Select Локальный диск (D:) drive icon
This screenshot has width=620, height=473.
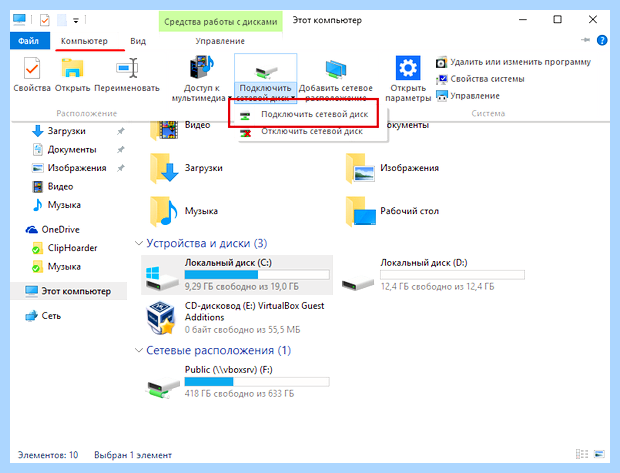coord(357,282)
